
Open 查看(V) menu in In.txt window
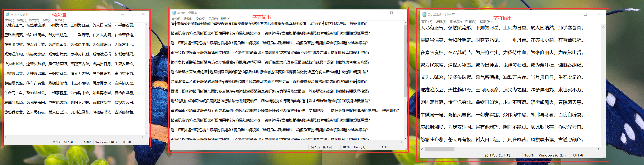[47, 20]
